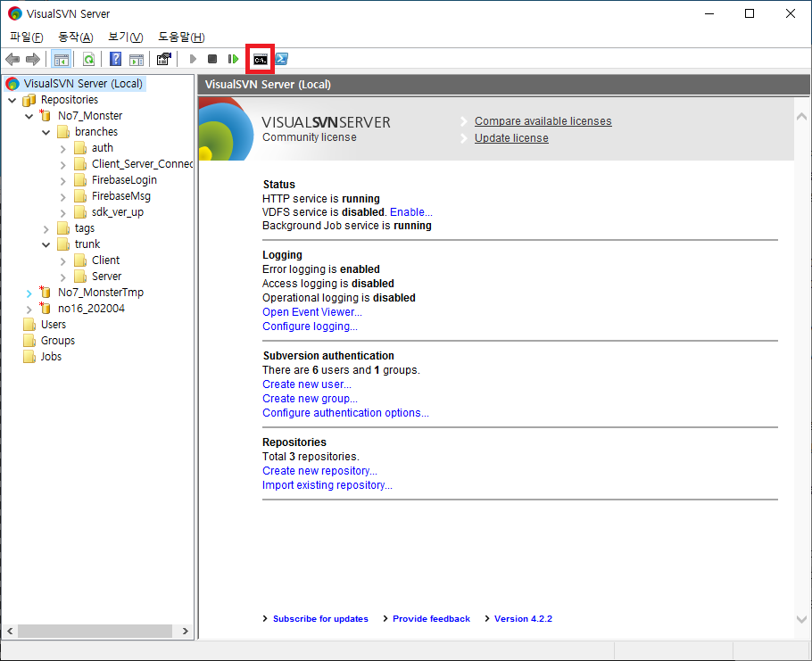This screenshot has width=812, height=661.
Task: Click Subscribe for updates link
Action: coord(320,618)
